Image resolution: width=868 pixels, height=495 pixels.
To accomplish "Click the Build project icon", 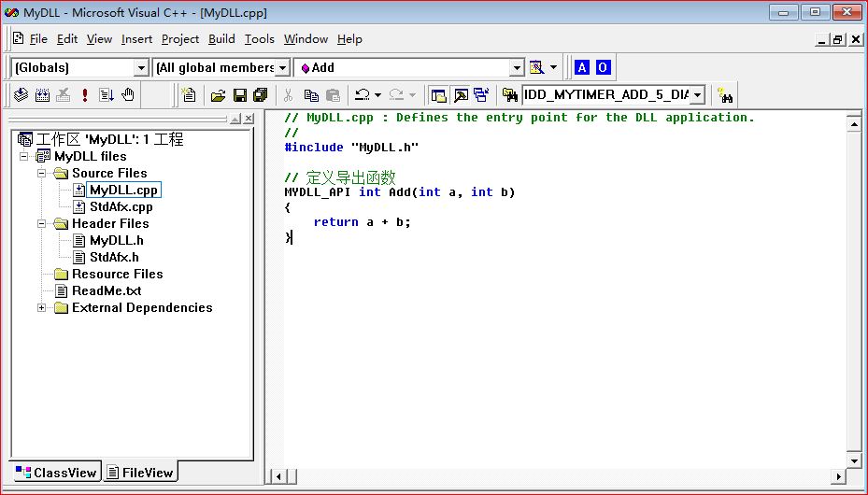I will 43,95.
